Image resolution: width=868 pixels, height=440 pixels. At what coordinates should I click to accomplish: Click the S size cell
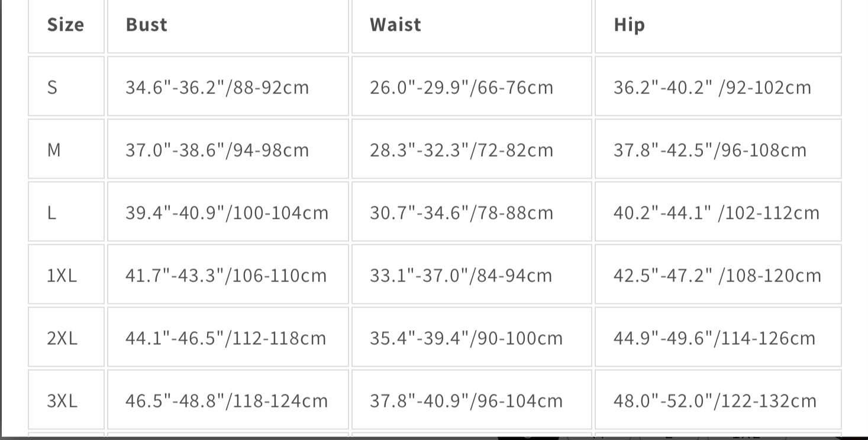66,86
